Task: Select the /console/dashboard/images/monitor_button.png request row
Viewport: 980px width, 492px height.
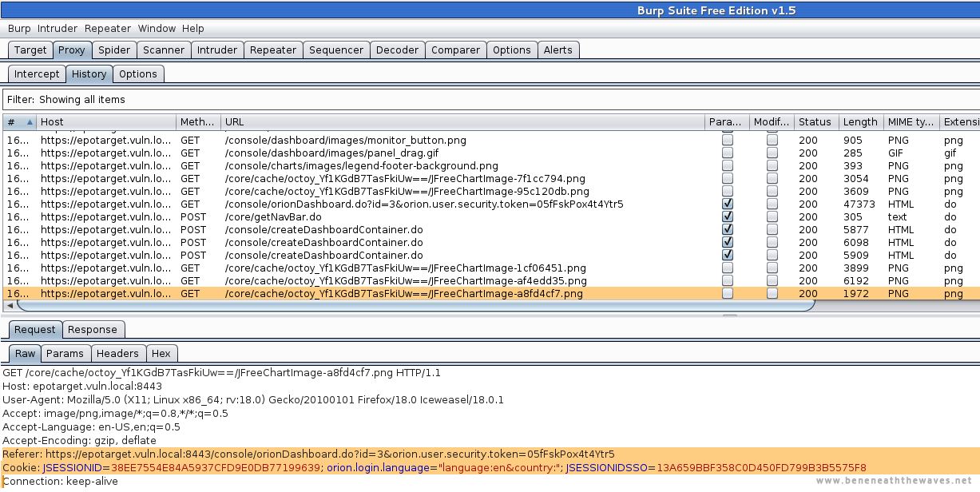Action: point(490,140)
